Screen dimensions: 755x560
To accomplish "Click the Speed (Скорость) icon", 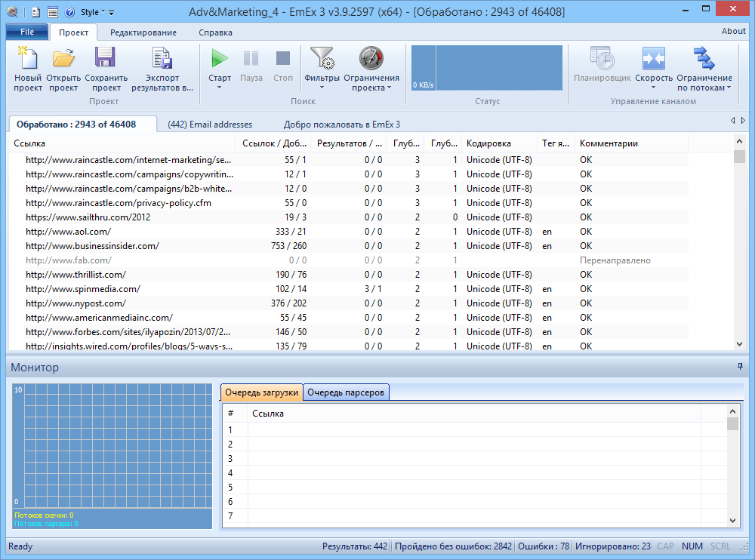I will (x=653, y=58).
